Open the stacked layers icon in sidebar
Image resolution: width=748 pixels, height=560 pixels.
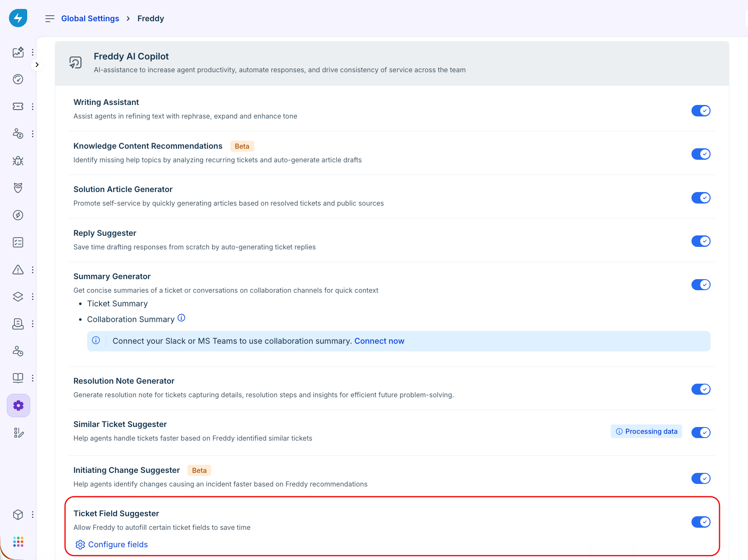point(18,297)
